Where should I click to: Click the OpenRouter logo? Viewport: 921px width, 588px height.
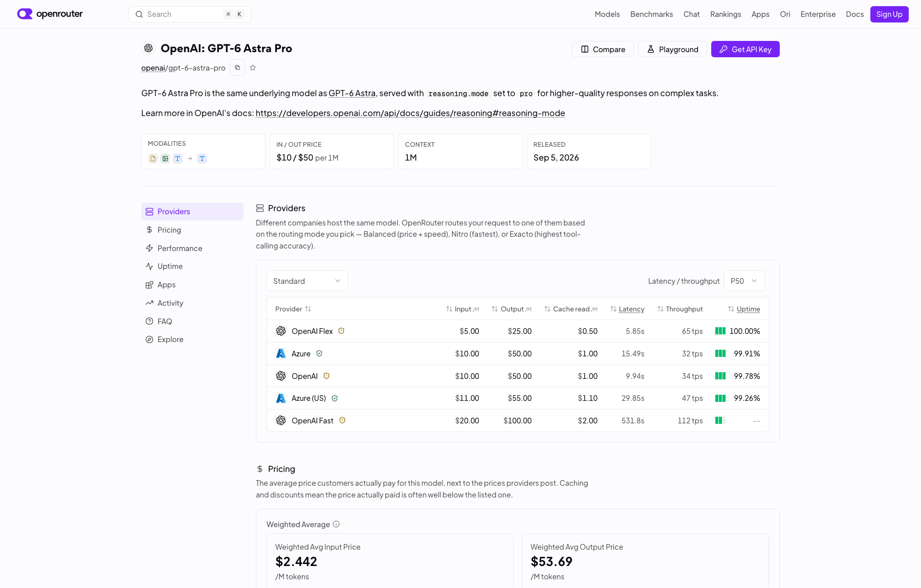pos(50,14)
